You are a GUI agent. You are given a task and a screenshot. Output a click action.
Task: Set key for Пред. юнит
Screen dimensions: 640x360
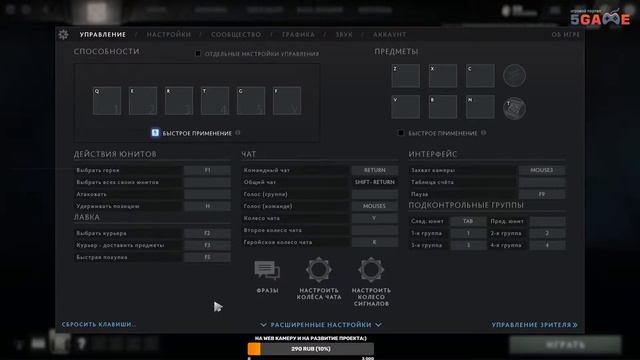point(547,221)
